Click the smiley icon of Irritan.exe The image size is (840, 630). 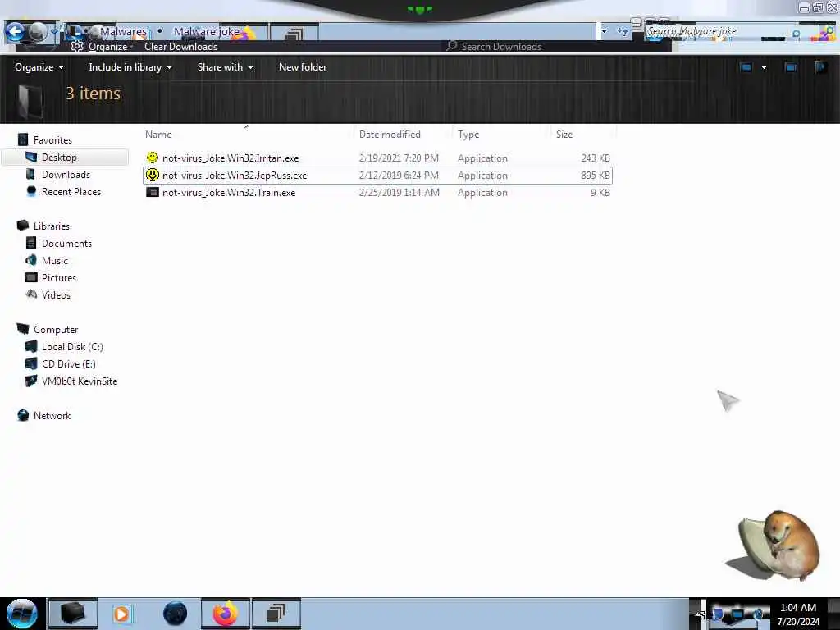(x=153, y=157)
